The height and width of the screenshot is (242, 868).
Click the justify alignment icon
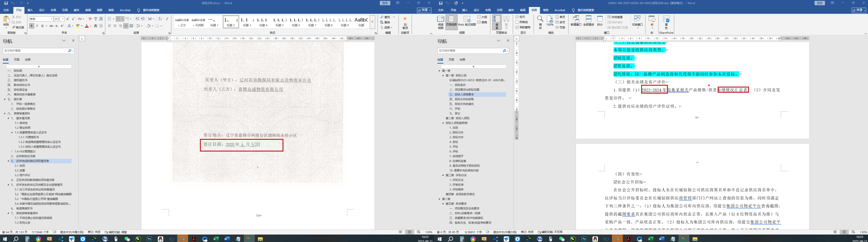126,26
